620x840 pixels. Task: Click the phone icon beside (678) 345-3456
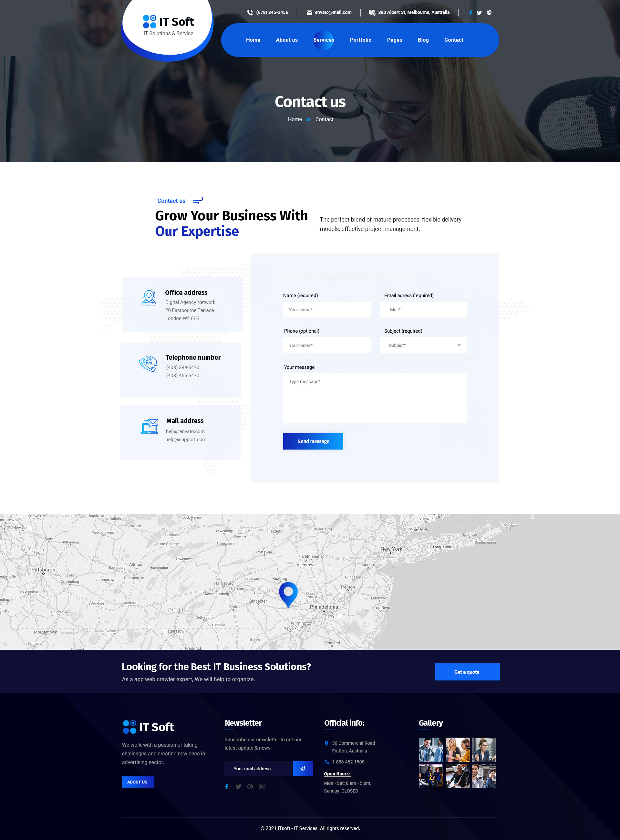[x=250, y=12]
